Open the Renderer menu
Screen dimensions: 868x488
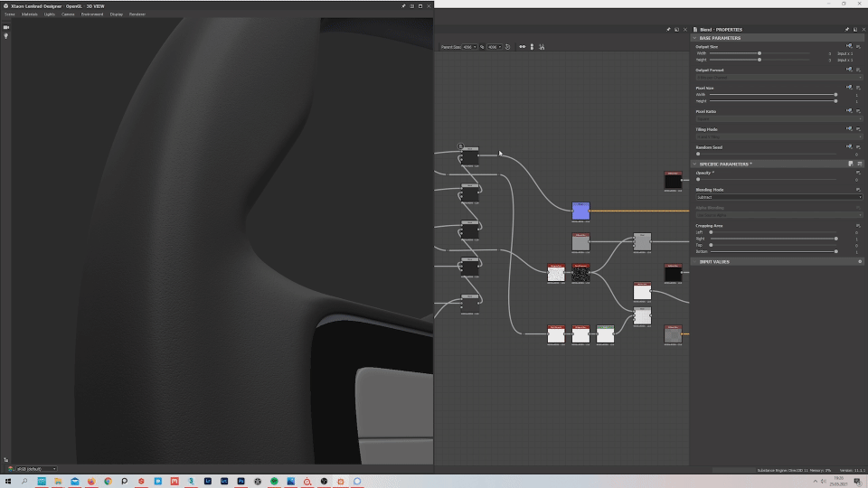pyautogui.click(x=137, y=14)
